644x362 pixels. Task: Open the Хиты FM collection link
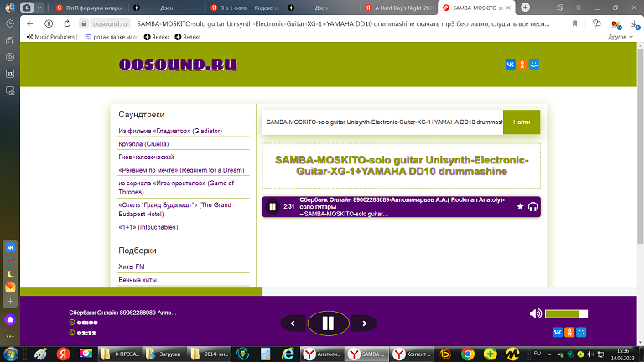coord(132,266)
